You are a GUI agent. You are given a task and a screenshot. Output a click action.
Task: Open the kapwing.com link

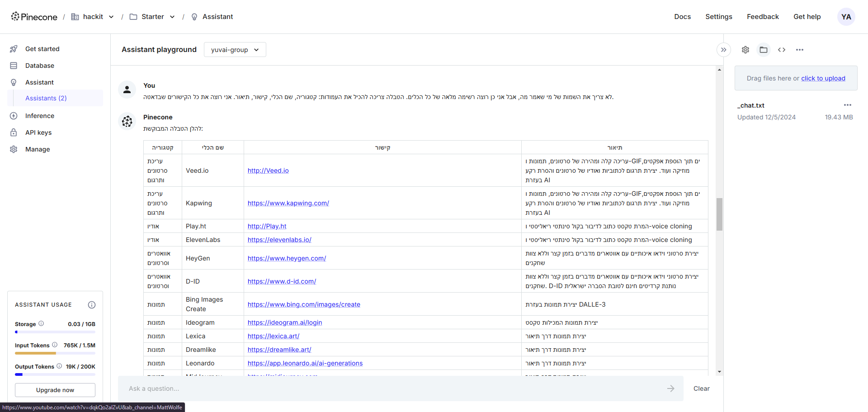[288, 203]
